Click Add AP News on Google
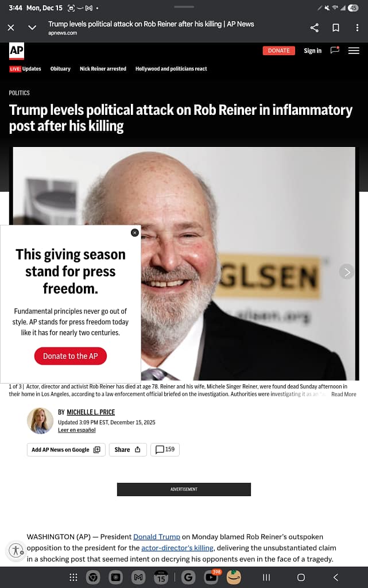The image size is (368, 588). (x=66, y=450)
